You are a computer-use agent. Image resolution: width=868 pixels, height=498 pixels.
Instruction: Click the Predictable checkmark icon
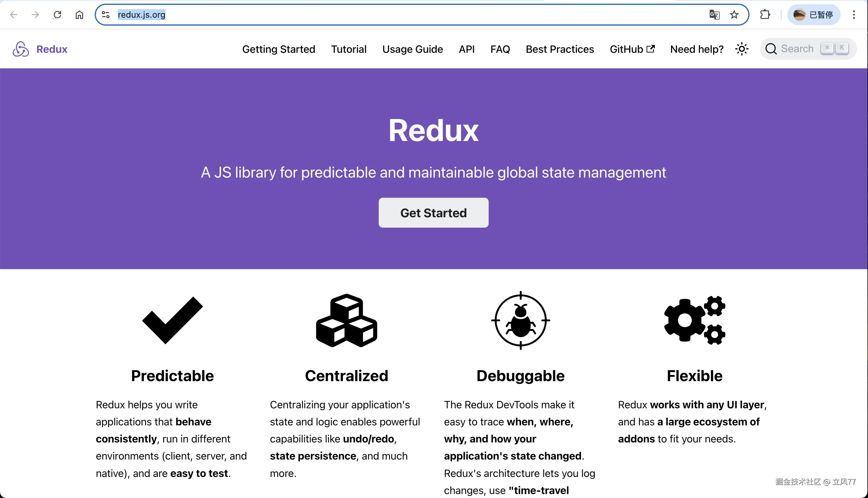point(173,320)
